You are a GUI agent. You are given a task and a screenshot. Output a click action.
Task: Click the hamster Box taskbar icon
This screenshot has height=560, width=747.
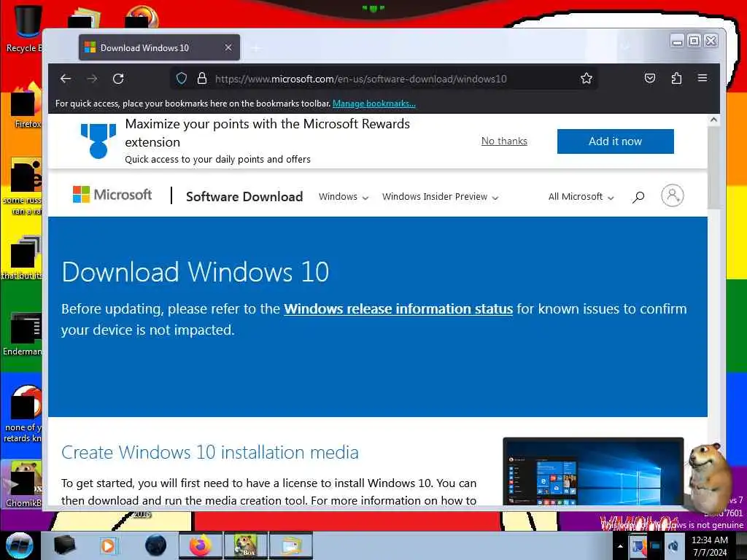tap(245, 545)
